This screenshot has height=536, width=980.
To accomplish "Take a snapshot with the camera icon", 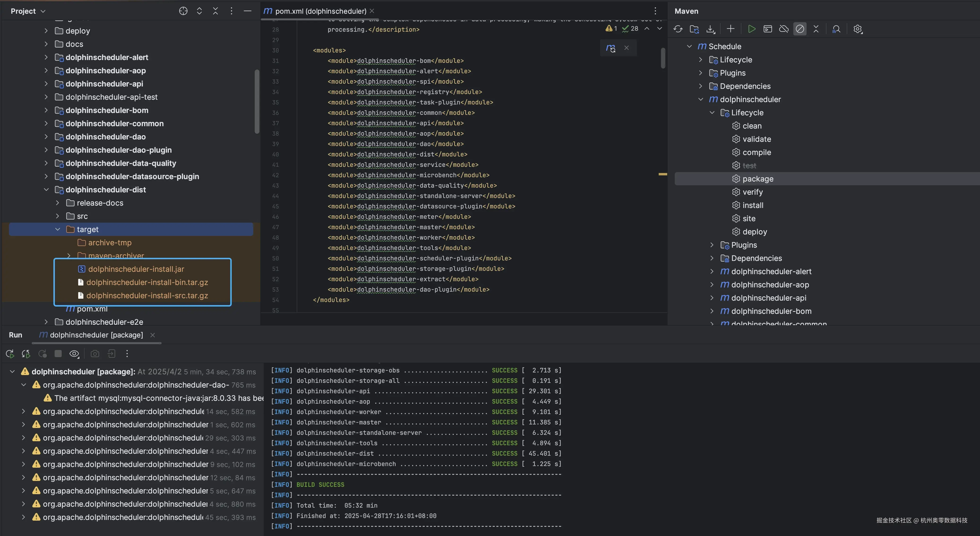I will click(x=95, y=353).
